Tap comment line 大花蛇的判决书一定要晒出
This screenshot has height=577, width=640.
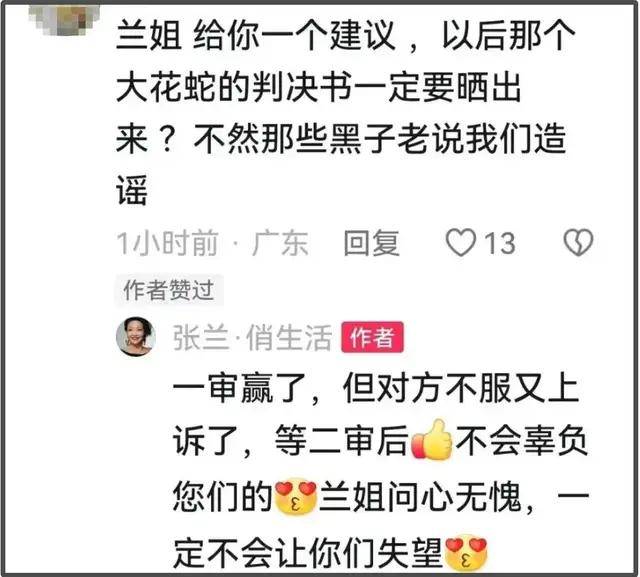click(x=319, y=88)
